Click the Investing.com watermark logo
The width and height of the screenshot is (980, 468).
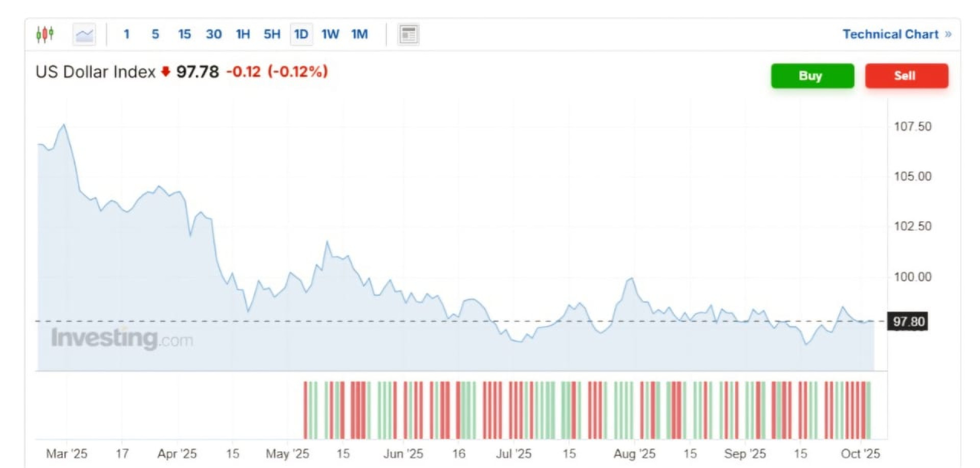pos(122,338)
